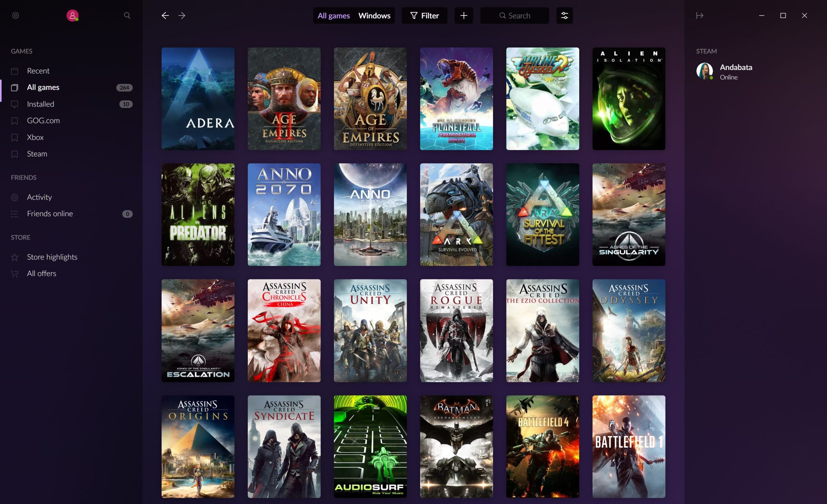Screen dimensions: 827x504
Task: Select the All games tab
Action: (332, 15)
